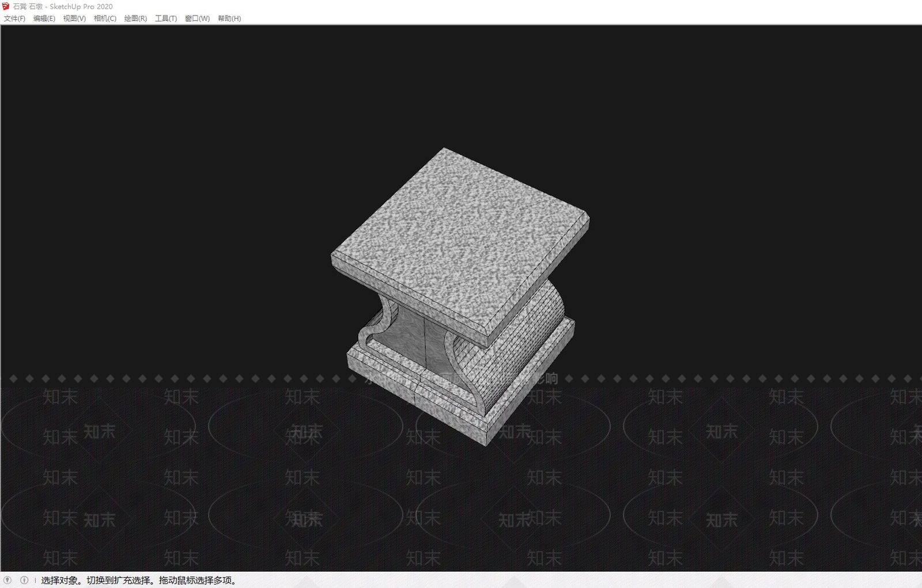The width and height of the screenshot is (922, 588).
Task: Open the 窗口(W) menu
Action: coord(197,18)
